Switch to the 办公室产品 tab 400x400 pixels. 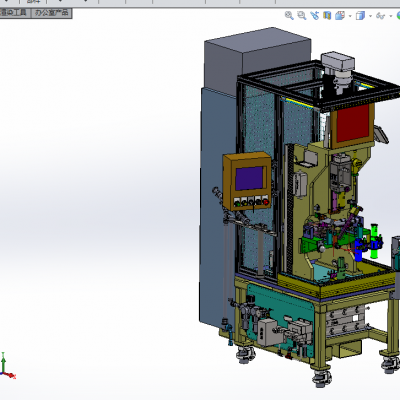[x=51, y=13]
